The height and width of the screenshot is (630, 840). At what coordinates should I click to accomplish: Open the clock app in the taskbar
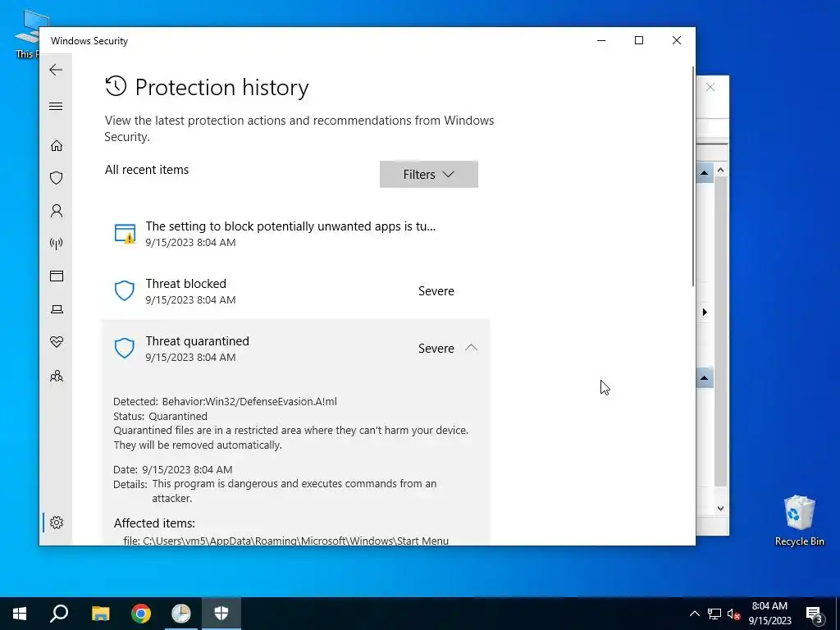click(181, 614)
